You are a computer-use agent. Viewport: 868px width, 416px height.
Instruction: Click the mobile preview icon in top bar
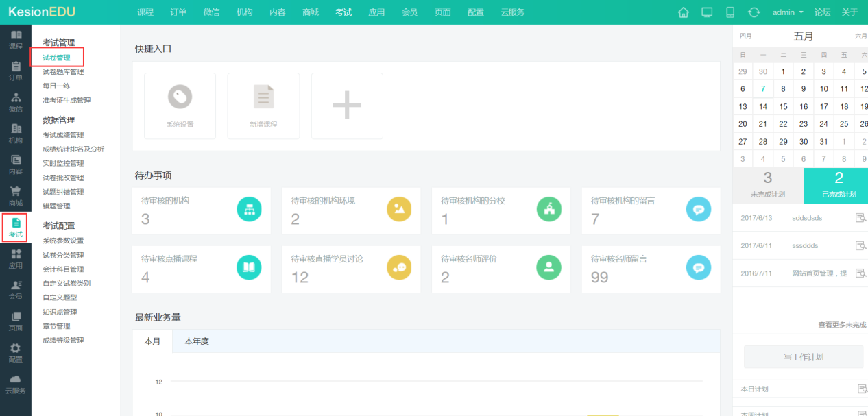[730, 12]
